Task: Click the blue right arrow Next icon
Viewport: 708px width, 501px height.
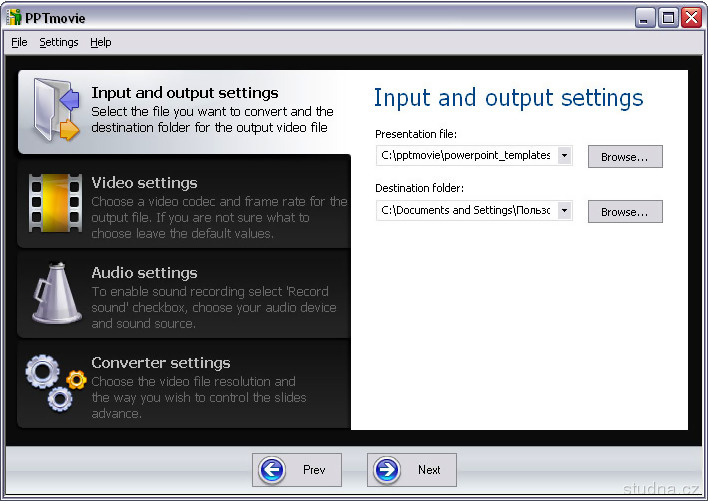Action: tap(387, 470)
